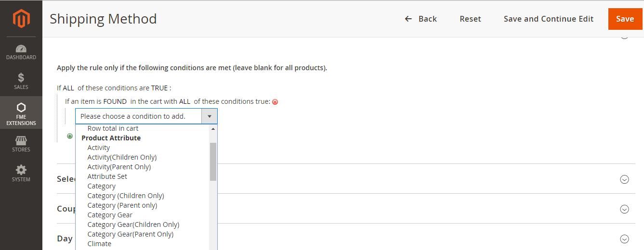Click the green add condition icon

pos(70,136)
